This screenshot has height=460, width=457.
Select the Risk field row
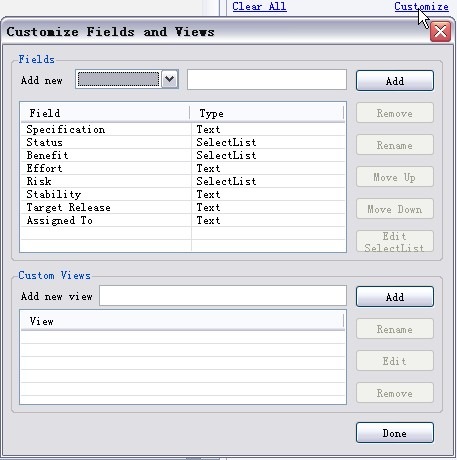[183, 181]
